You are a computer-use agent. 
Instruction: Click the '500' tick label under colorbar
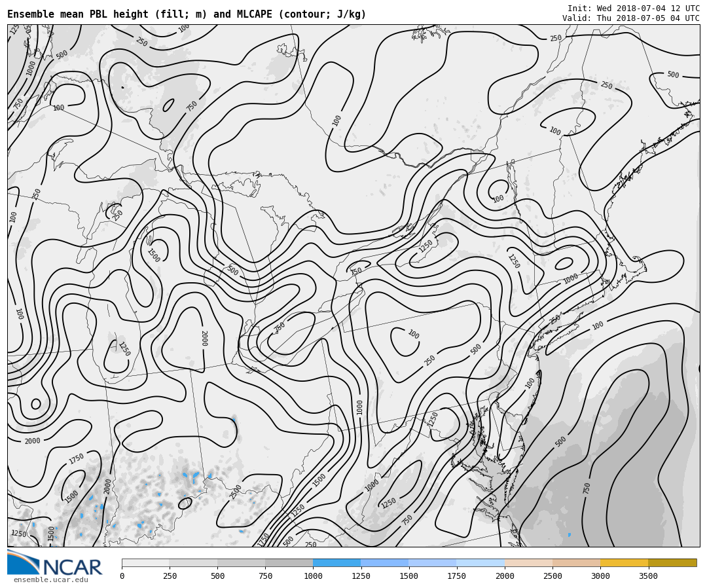click(217, 576)
